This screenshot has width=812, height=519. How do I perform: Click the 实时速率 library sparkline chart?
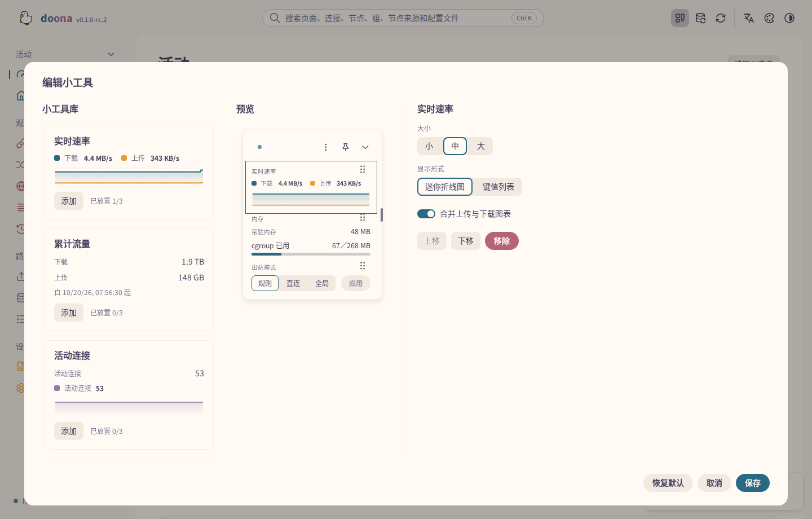tap(129, 177)
